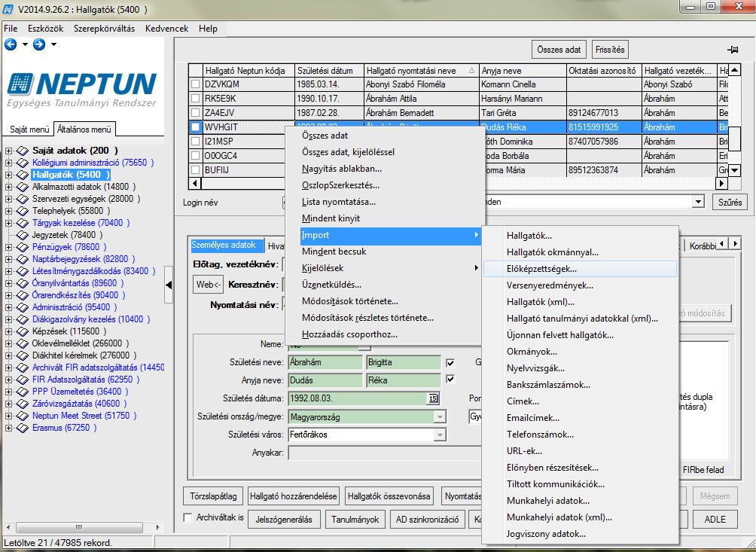Choose Előképzettségek... in the Import submenu

click(580, 269)
